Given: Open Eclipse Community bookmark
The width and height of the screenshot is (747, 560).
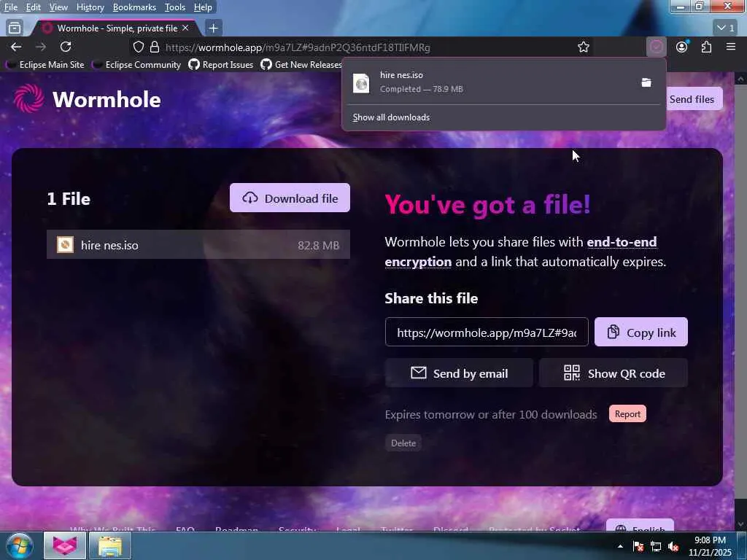Looking at the screenshot, I should pos(137,64).
